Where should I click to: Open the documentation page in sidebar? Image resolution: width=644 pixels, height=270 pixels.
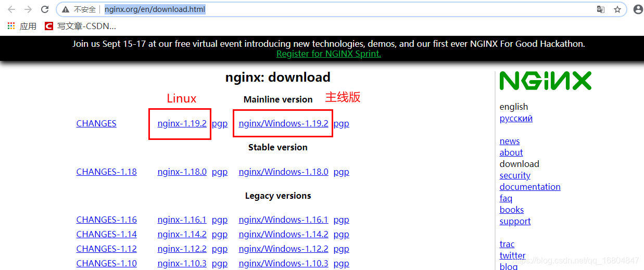530,187
